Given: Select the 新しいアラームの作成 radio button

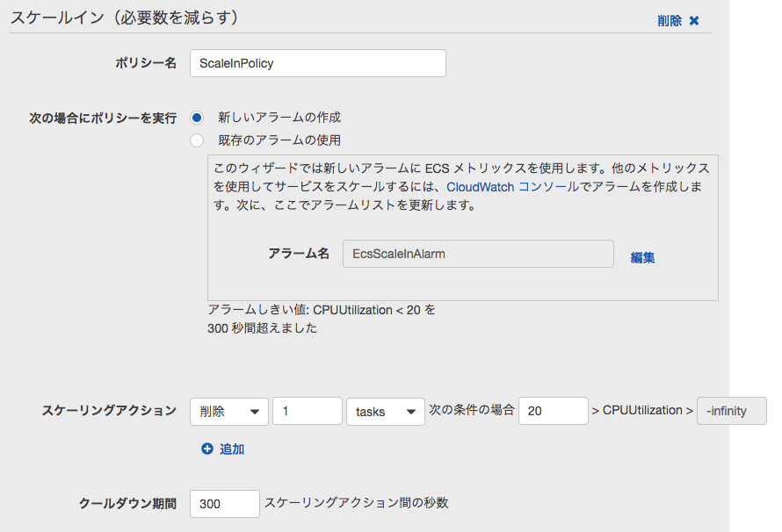Looking at the screenshot, I should [197, 118].
